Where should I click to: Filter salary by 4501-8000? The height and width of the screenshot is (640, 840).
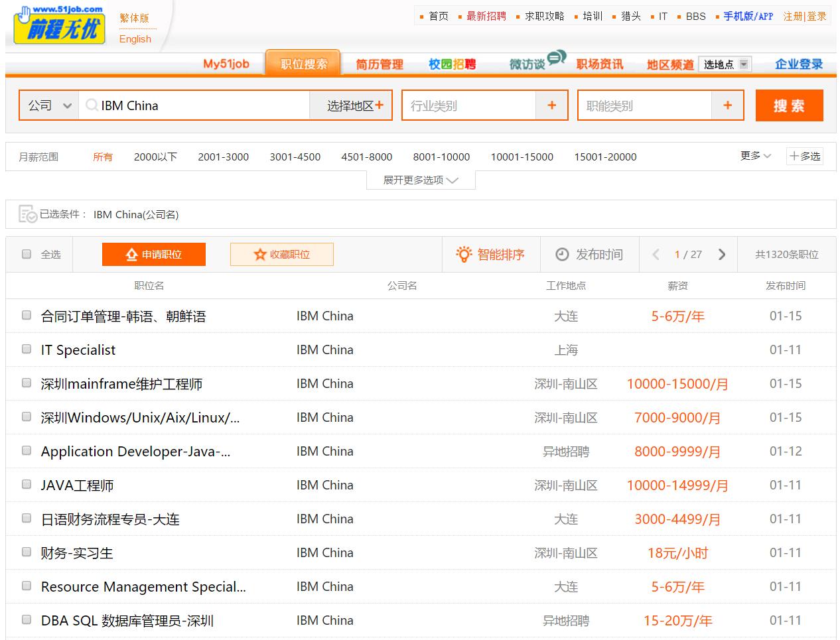[x=366, y=157]
